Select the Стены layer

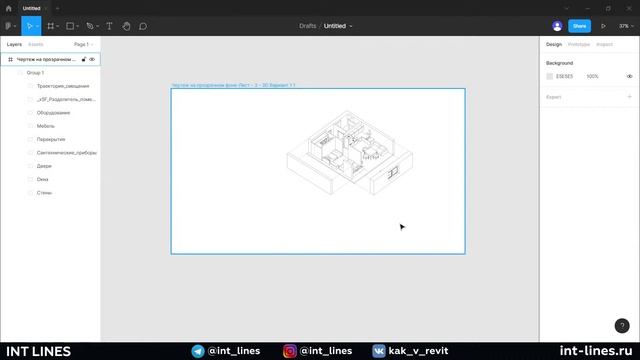coord(44,193)
